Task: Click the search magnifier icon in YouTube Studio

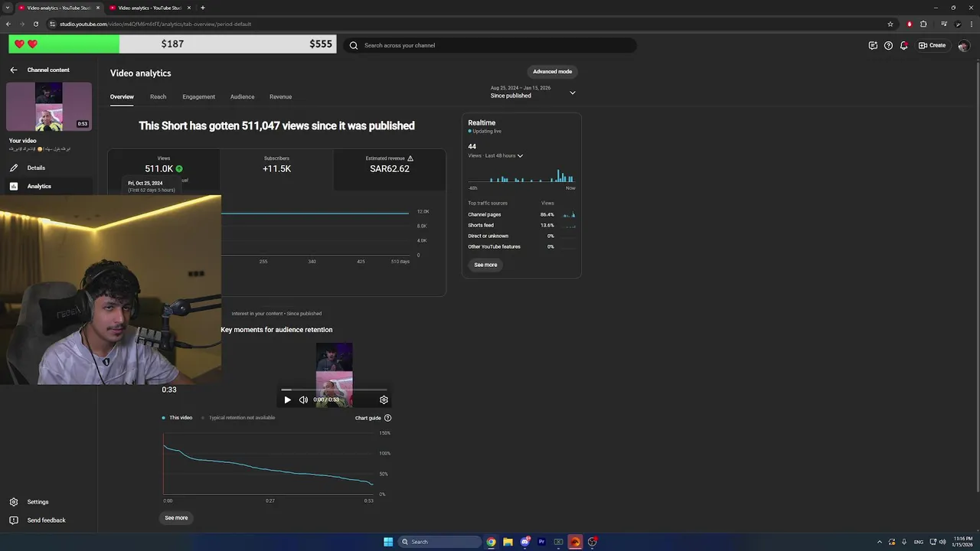Action: [x=354, y=45]
